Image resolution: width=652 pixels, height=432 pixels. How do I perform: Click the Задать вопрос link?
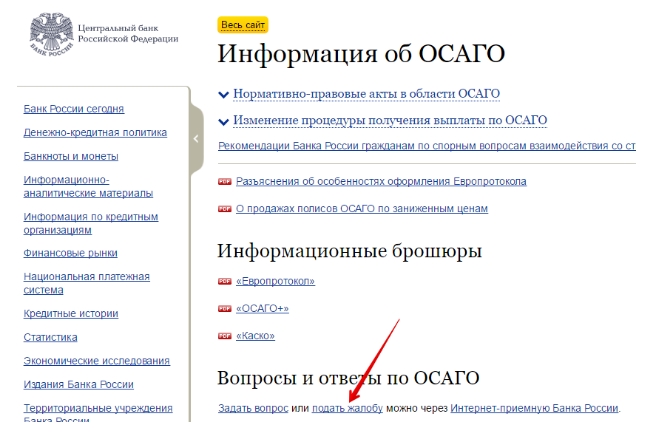point(253,408)
